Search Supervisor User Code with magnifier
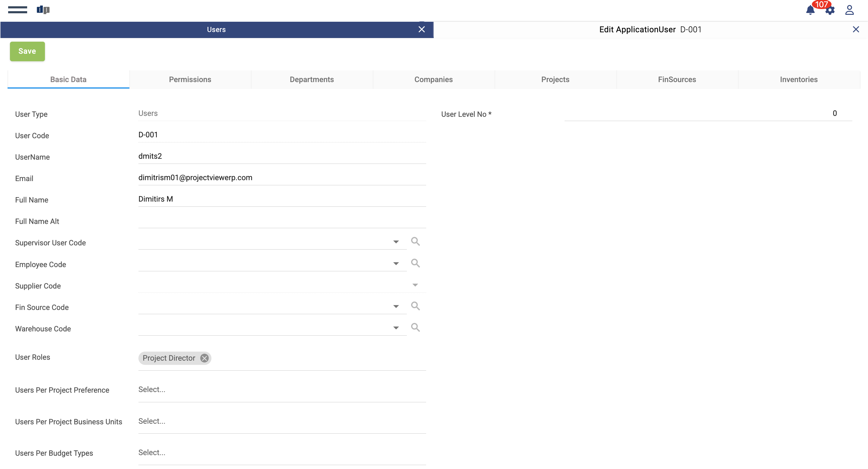 point(415,241)
